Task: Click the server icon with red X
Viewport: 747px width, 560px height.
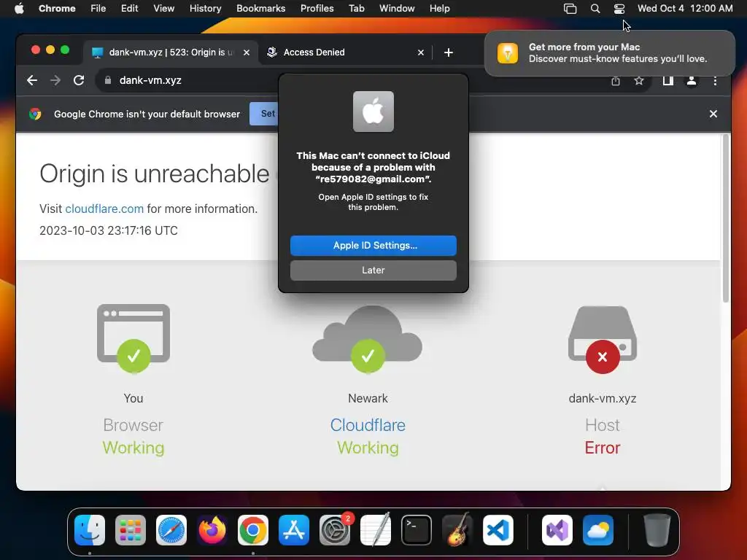Action: (603, 340)
